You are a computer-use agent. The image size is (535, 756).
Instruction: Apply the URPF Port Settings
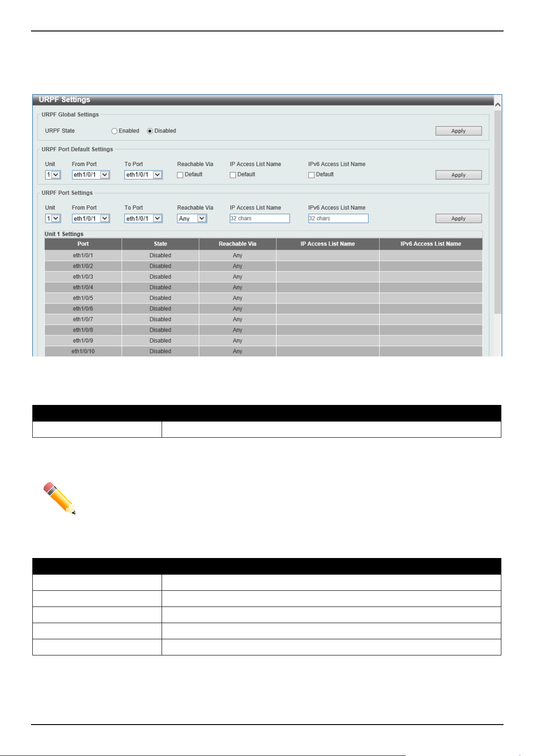click(458, 219)
